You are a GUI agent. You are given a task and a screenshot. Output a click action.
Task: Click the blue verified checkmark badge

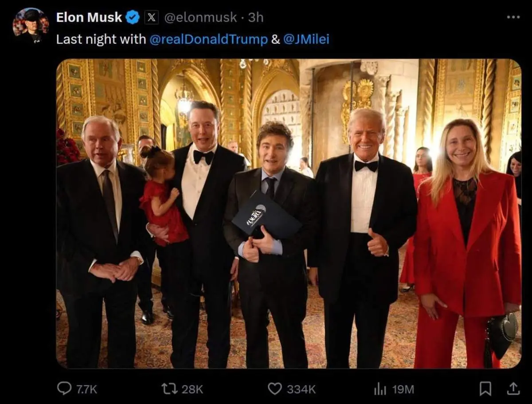(x=133, y=17)
